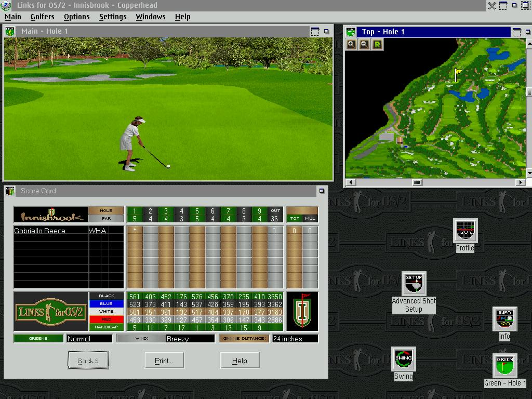Minimize the Score Card window
Image resolution: width=532 pixels, height=399 pixels.
click(322, 191)
